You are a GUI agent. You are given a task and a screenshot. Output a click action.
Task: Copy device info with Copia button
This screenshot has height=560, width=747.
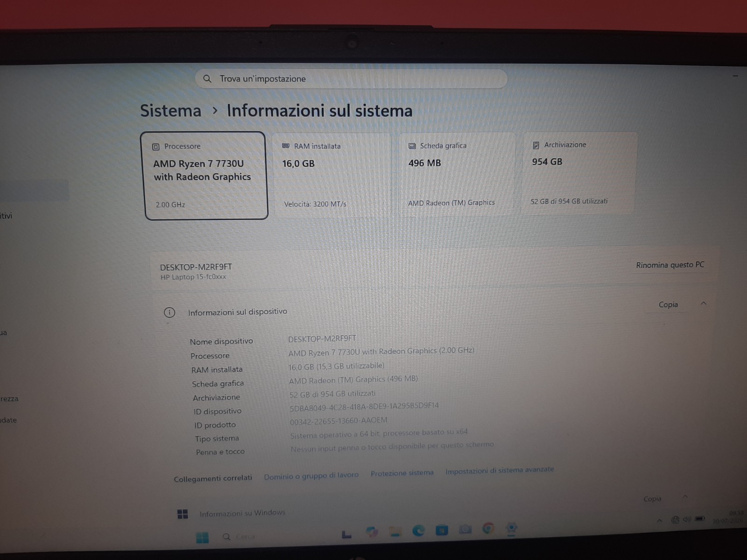tap(668, 304)
